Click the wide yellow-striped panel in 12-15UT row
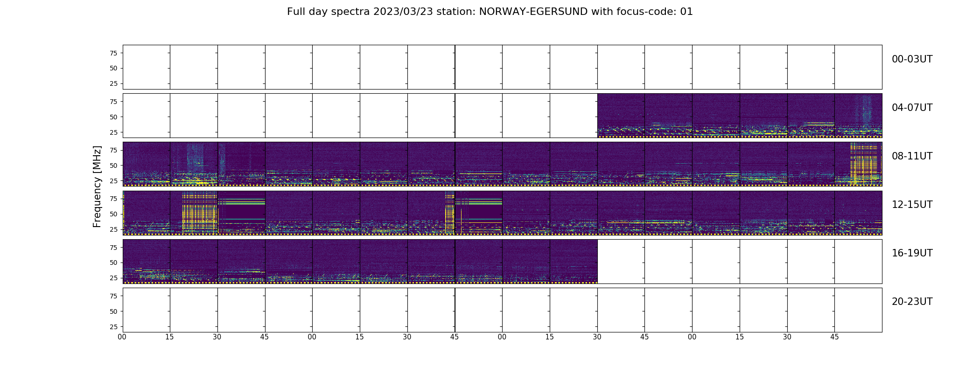 pyautogui.click(x=194, y=213)
